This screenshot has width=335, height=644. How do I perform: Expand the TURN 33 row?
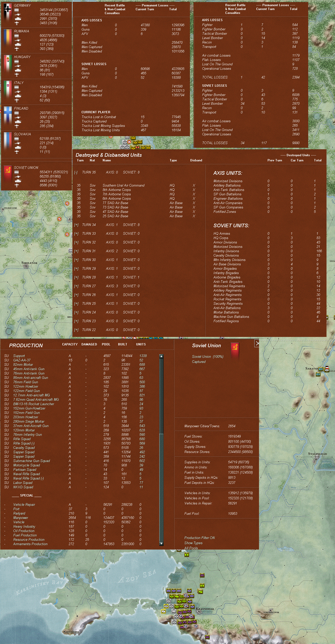click(76, 234)
